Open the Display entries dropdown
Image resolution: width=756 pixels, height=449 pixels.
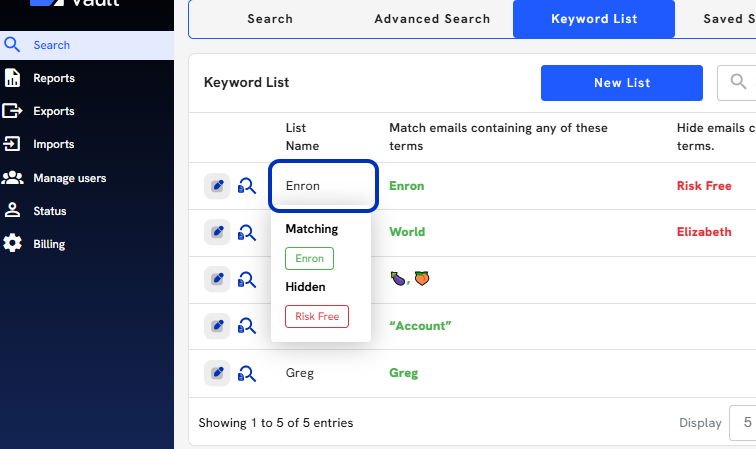coord(742,423)
